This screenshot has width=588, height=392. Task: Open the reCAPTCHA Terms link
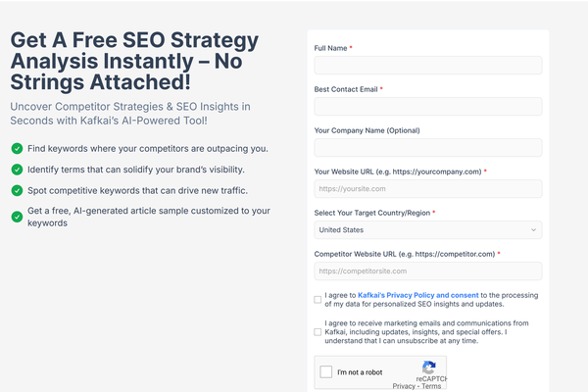pos(431,386)
